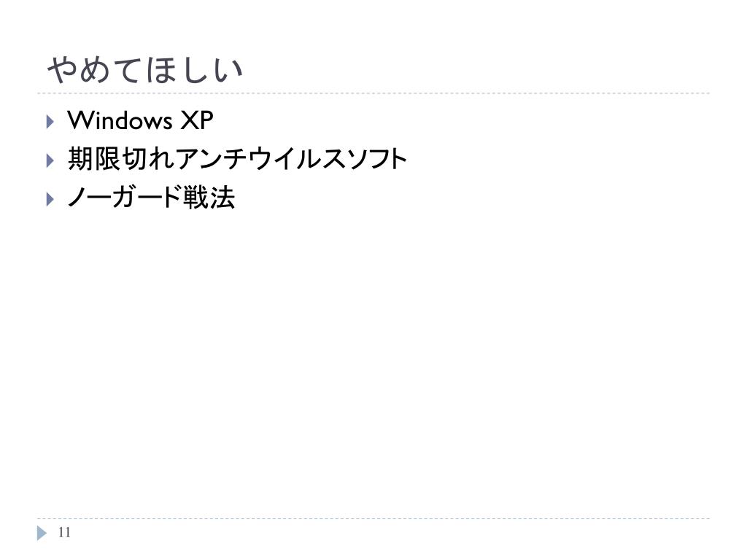Click the blank slide area below the bullets
Image resolution: width=747 pixels, height=560 pixels.
pos(373,362)
